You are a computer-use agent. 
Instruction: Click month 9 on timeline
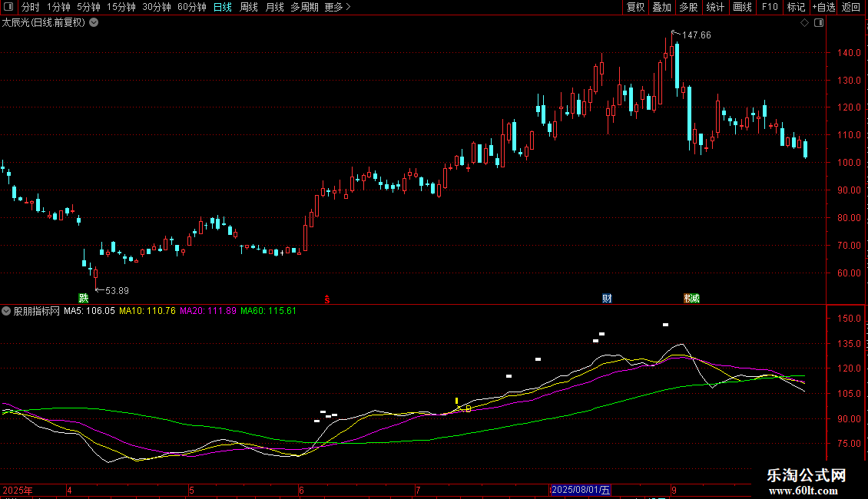[x=674, y=490]
